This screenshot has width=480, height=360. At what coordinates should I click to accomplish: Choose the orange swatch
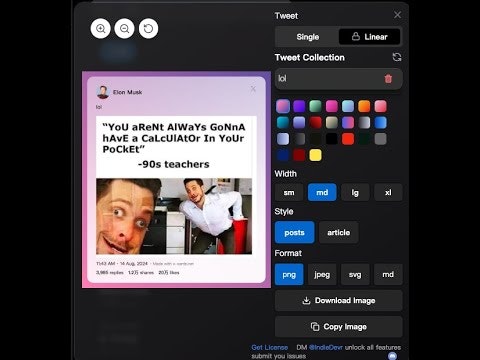pyautogui.click(x=364, y=106)
